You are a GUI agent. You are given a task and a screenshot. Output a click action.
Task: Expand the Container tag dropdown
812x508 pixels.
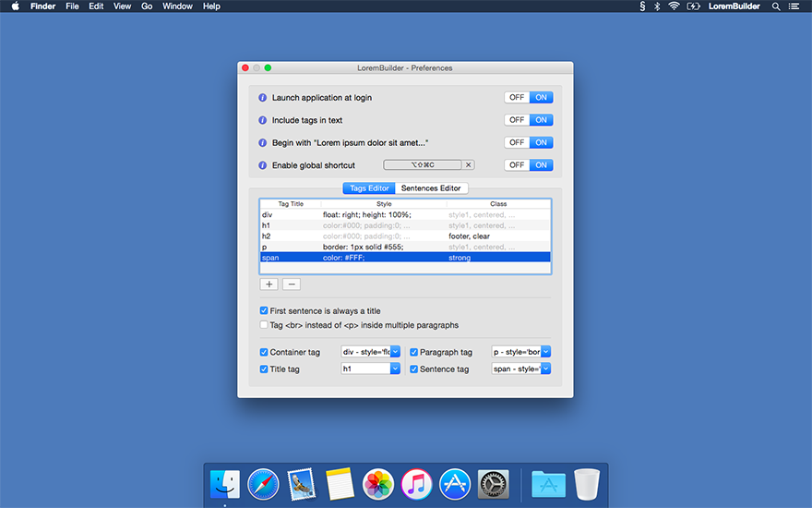pyautogui.click(x=395, y=352)
